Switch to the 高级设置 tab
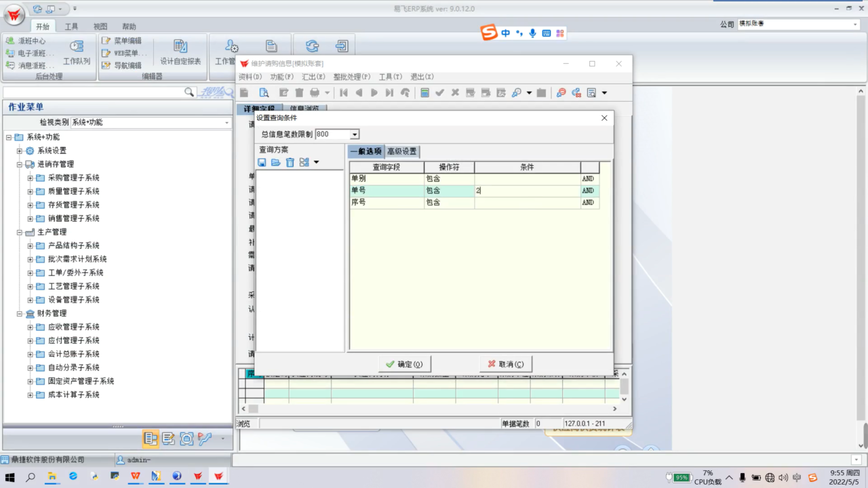This screenshot has height=488, width=868. (402, 151)
